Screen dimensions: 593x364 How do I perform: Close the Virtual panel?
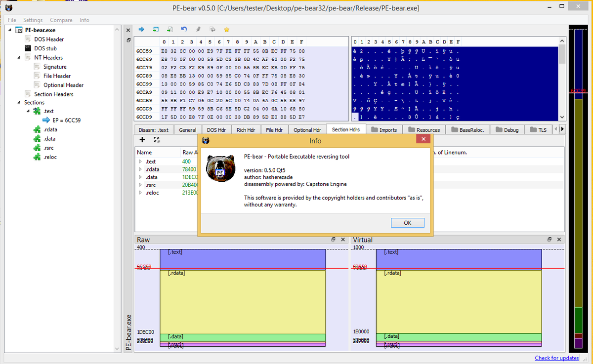(x=559, y=239)
